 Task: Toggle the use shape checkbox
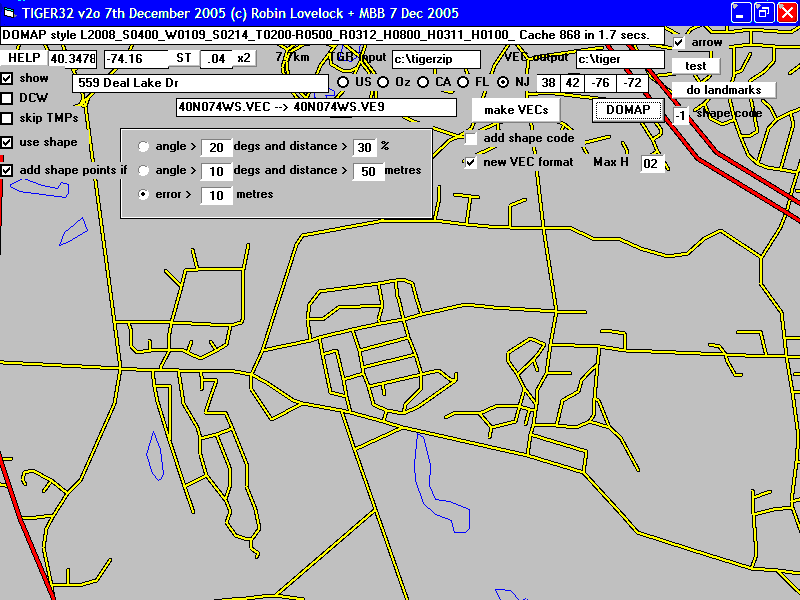(x=7, y=143)
